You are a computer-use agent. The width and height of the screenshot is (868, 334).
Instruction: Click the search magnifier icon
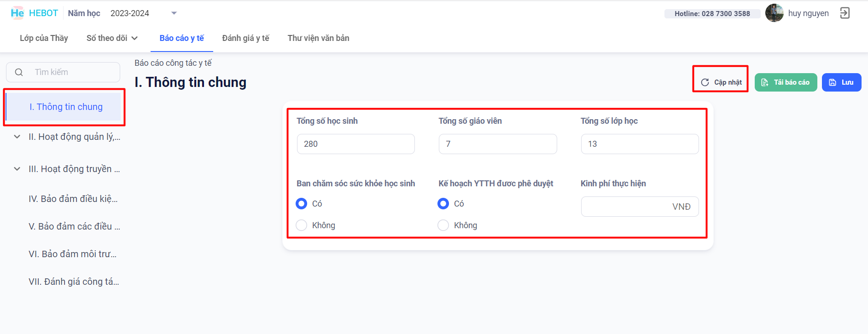point(19,72)
